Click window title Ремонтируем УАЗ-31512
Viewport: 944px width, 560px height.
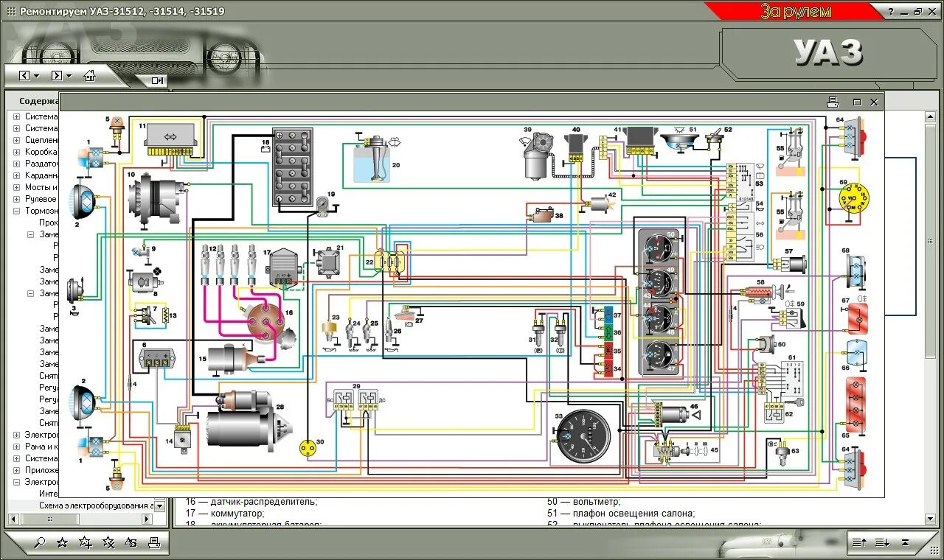coord(122,11)
